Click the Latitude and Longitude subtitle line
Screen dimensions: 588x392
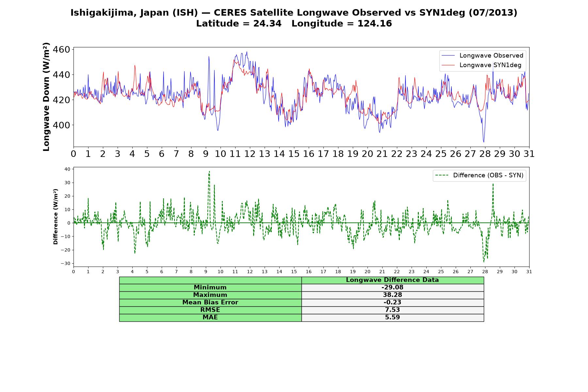click(294, 24)
